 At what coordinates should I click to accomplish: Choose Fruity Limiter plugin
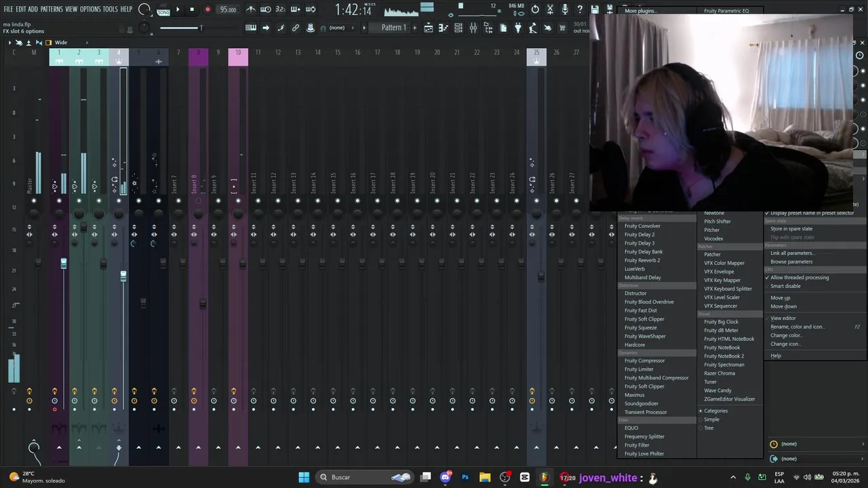point(639,369)
